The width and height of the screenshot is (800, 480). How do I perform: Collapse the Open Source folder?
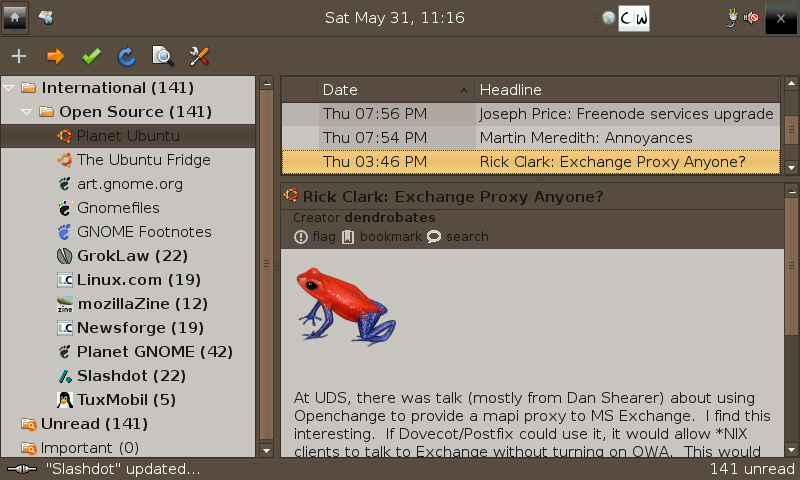[x=27, y=112]
